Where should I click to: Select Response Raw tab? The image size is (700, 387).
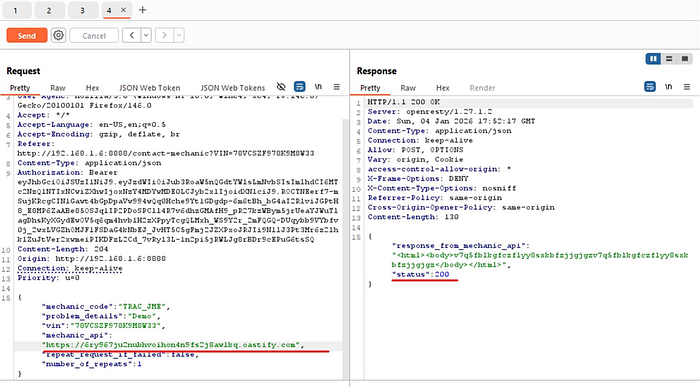(x=408, y=88)
